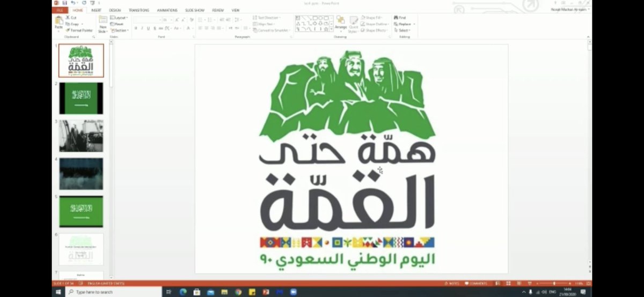
Task: Click the Windows Start button
Action: point(58,292)
